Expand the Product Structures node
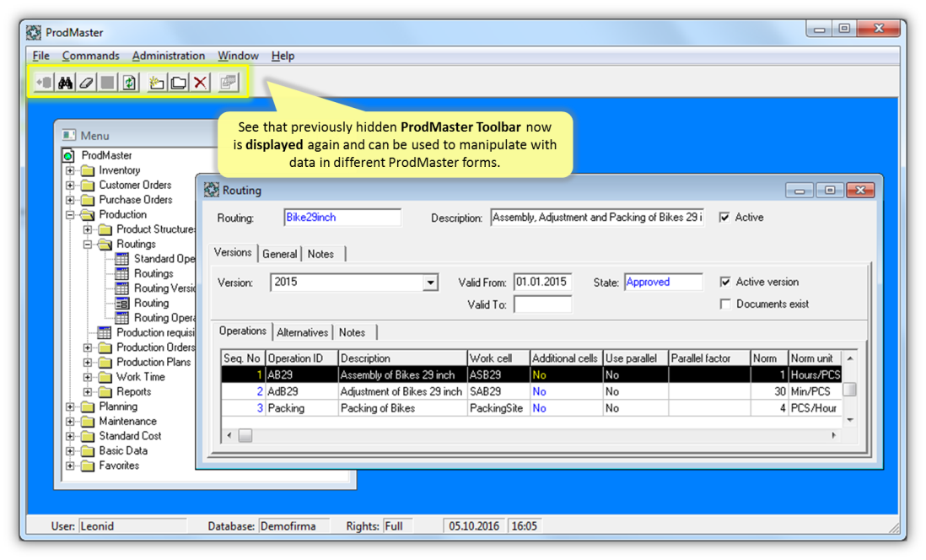Screen dimensions: 926x560 coord(88,229)
